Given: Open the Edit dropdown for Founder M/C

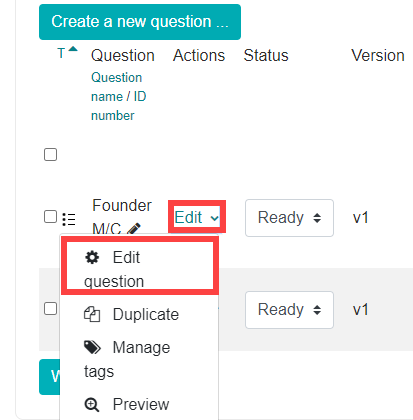Looking at the screenshot, I should coord(197,217).
